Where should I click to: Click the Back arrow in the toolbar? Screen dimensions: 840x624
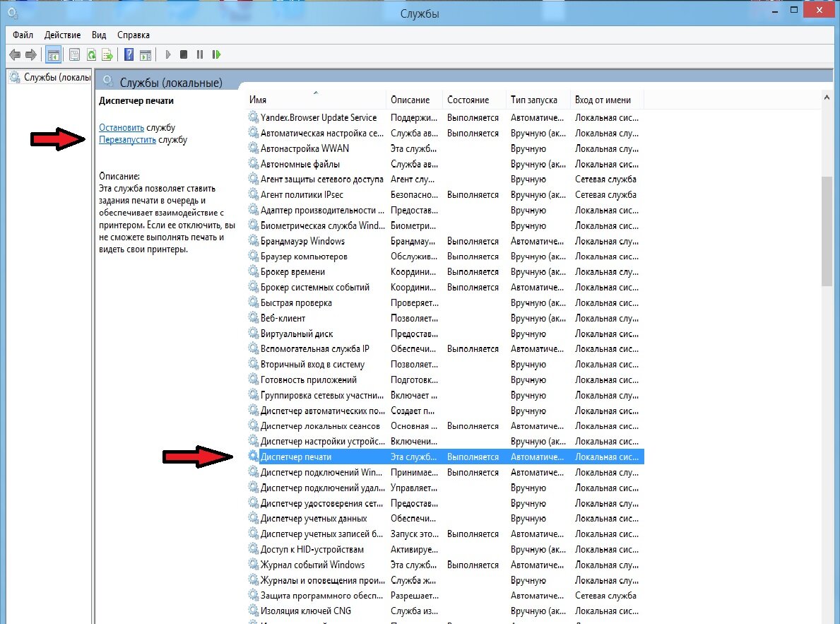15,54
